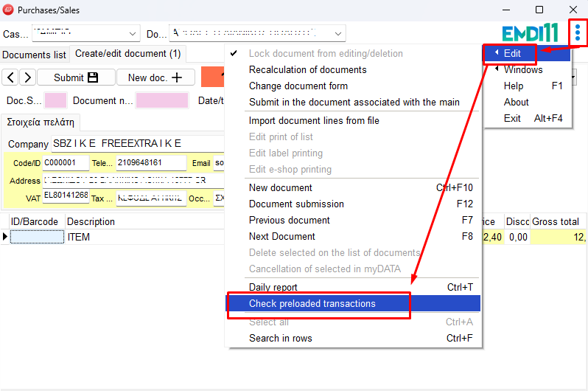Click the New doc. button
The image size is (588, 391).
[x=155, y=77]
